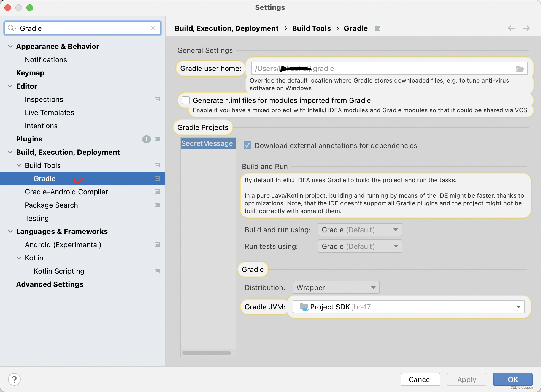Click the Gradle settings icon in sidebar
Viewport: 541px width, 392px height.
click(157, 178)
